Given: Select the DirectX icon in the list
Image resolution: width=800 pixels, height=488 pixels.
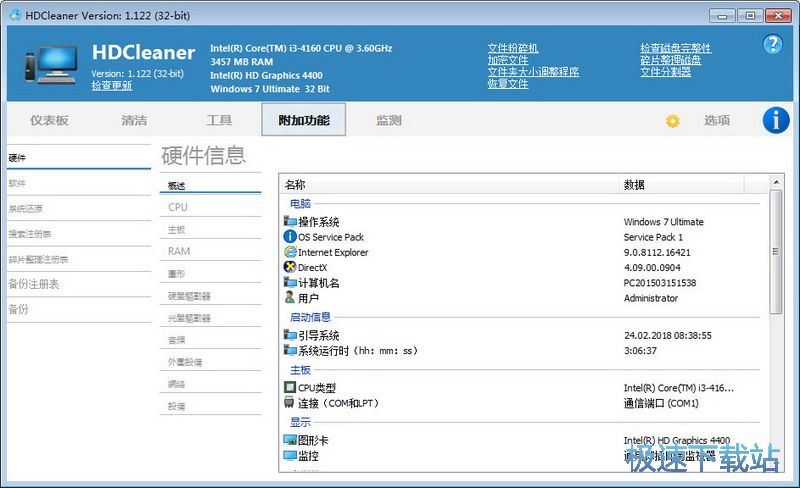Looking at the screenshot, I should 290,267.
